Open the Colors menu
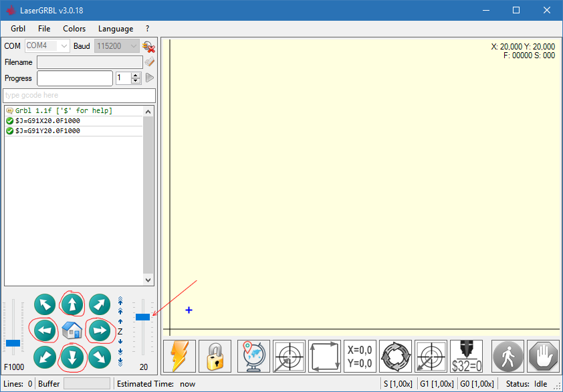Screen dimensions: 563x392 [x=74, y=29]
